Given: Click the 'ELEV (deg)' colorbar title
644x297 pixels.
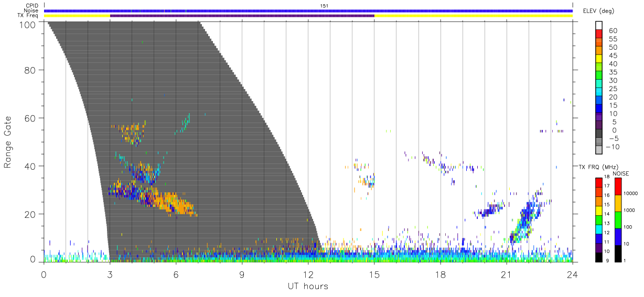Looking at the screenshot, I should click(x=598, y=11).
